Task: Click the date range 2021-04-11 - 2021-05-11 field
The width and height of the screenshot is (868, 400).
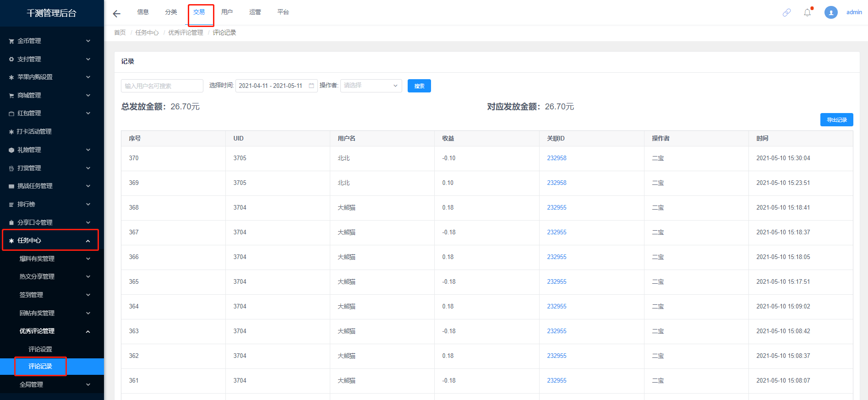Action: click(277, 86)
